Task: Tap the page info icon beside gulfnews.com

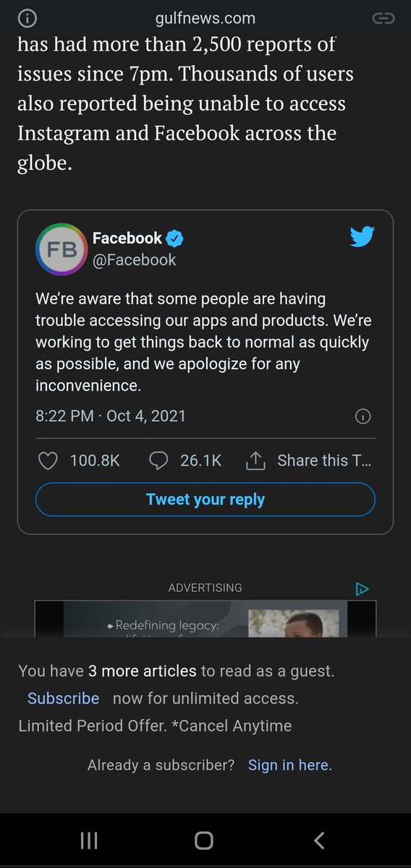Action: [27, 18]
